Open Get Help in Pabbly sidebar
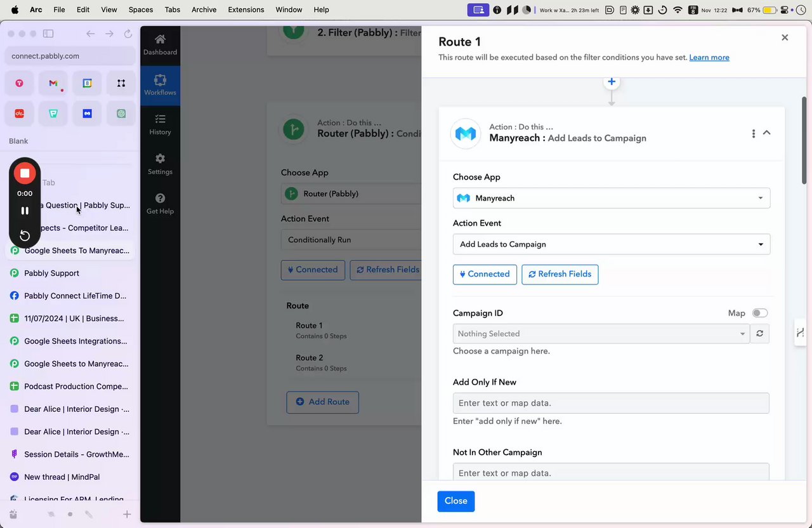The width and height of the screenshot is (812, 528). 160,204
